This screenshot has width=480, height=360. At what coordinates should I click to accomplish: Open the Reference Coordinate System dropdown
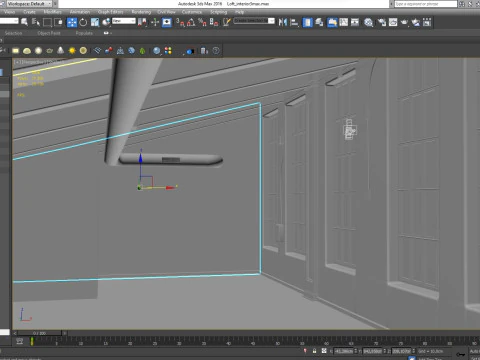124,21
